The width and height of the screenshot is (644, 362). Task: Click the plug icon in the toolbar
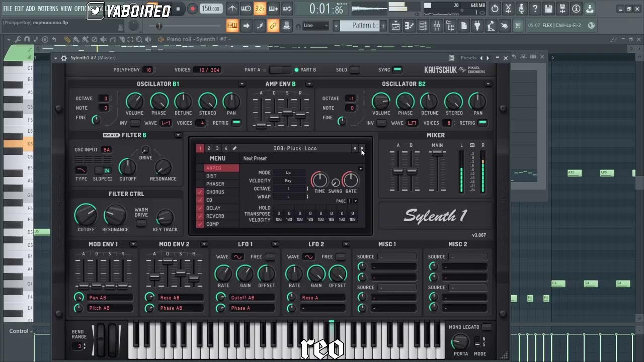pyautogui.click(x=477, y=26)
